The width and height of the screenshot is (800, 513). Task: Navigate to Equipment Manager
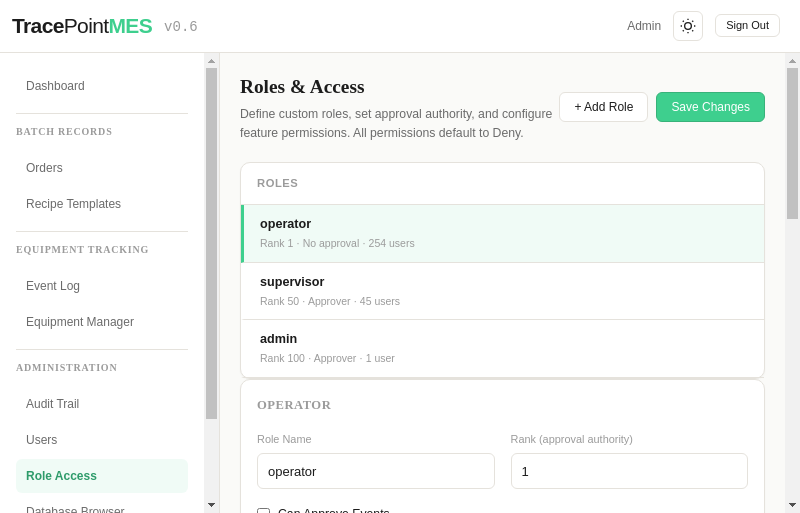pyautogui.click(x=102, y=322)
